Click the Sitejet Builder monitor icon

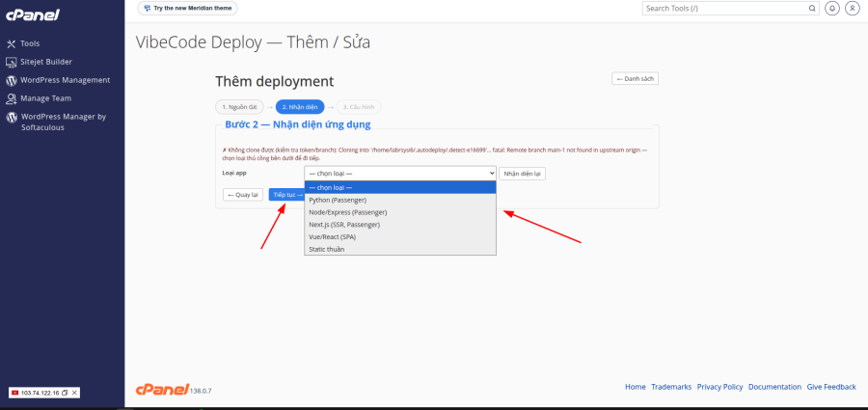(x=11, y=62)
